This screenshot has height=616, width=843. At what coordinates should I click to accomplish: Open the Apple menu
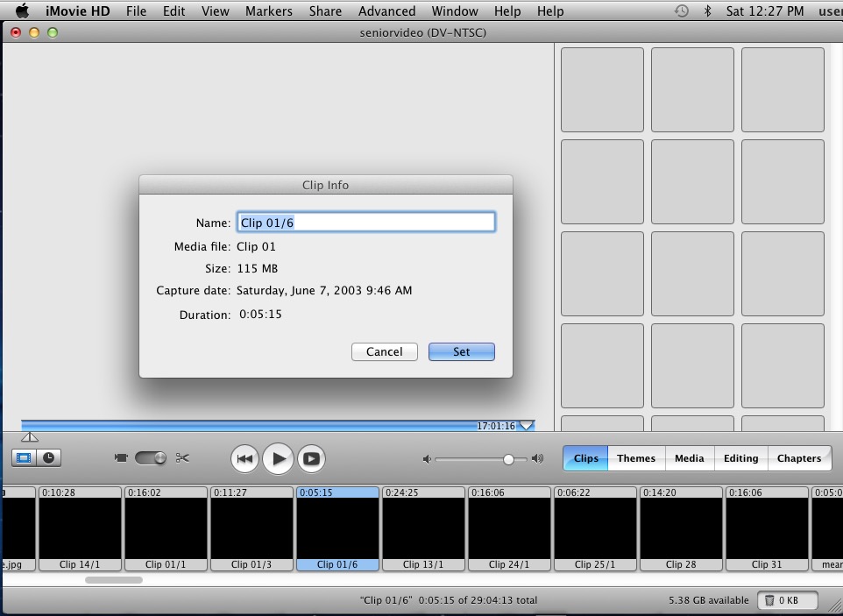(22, 11)
